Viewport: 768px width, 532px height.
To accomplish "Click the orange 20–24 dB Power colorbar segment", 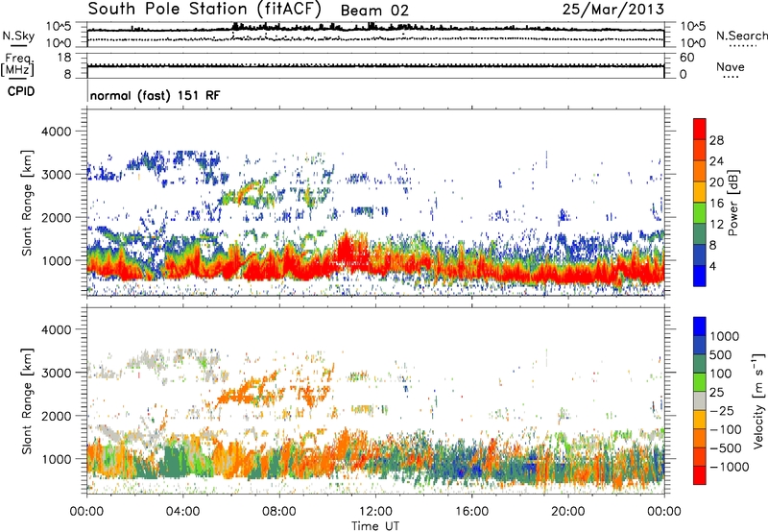I will click(x=700, y=172).
